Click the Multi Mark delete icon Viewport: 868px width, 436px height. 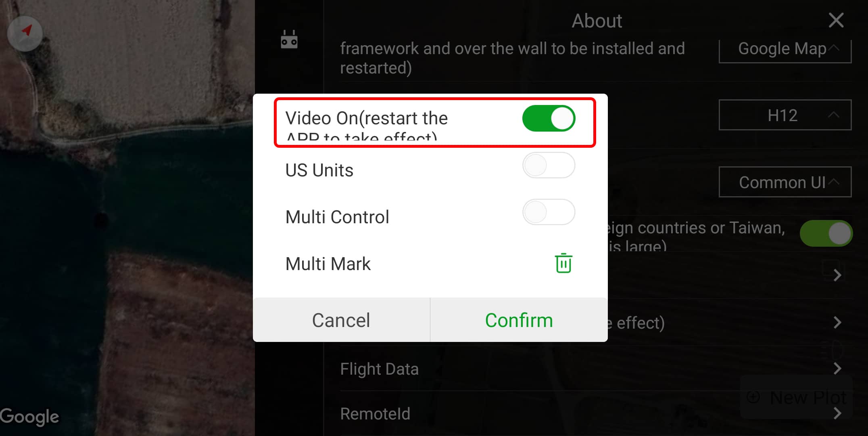[x=562, y=262]
